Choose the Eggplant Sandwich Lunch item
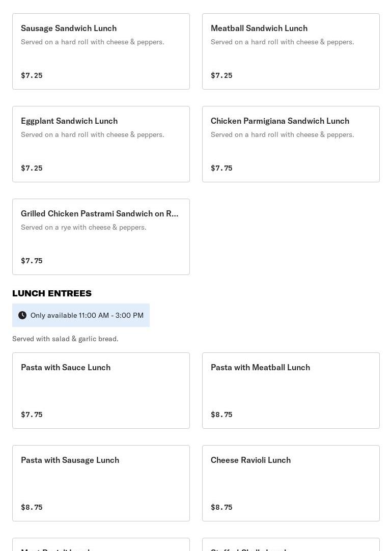The height and width of the screenshot is (551, 392). click(101, 144)
